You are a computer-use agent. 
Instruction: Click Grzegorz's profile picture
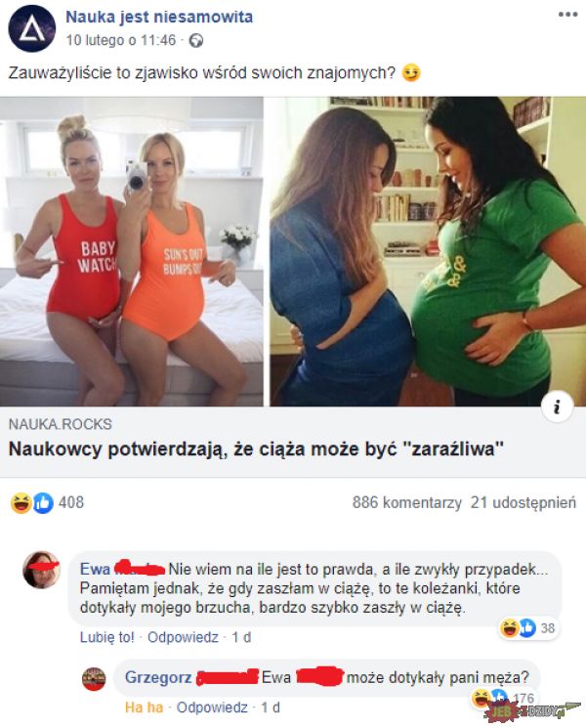click(x=94, y=679)
